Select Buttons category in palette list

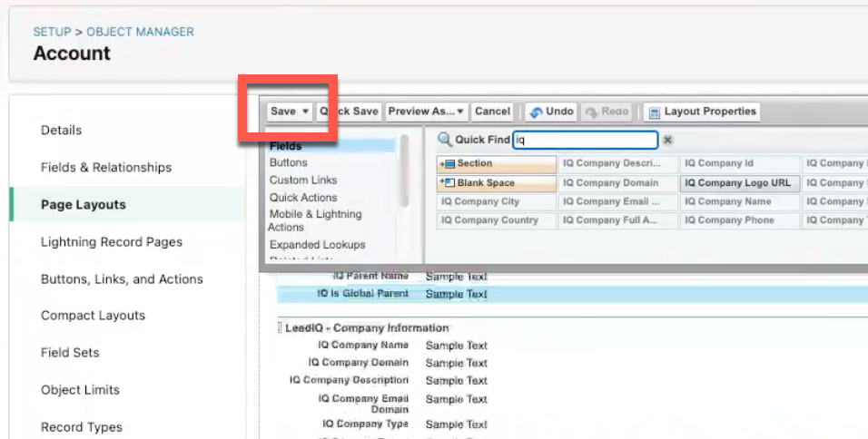coord(289,162)
